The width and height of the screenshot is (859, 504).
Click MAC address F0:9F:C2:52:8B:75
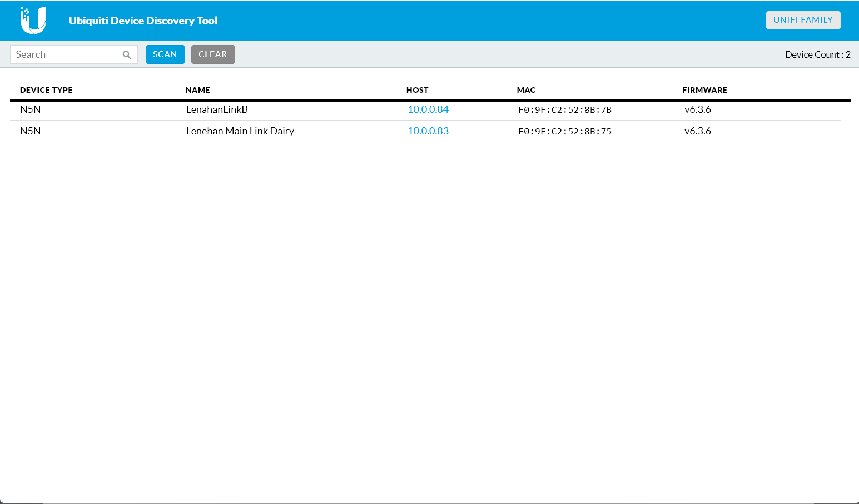pos(564,132)
